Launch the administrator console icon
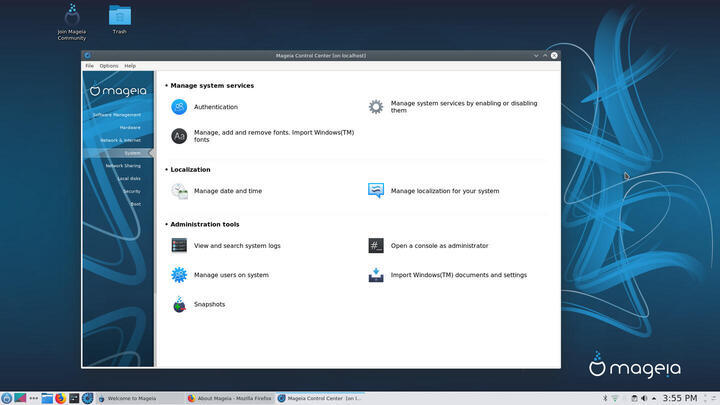 click(x=376, y=246)
